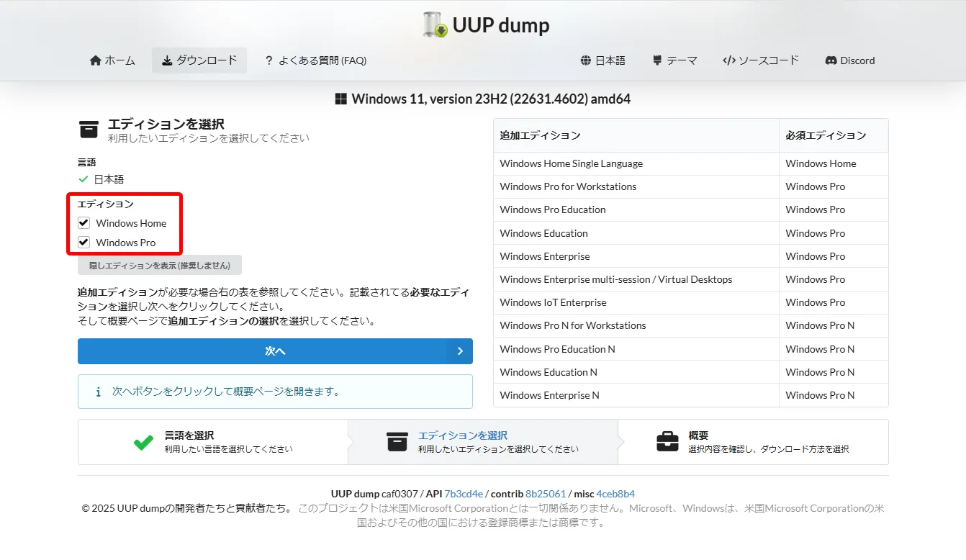Click the question mark FAQ icon
This screenshot has height=560, width=966.
pos(269,60)
